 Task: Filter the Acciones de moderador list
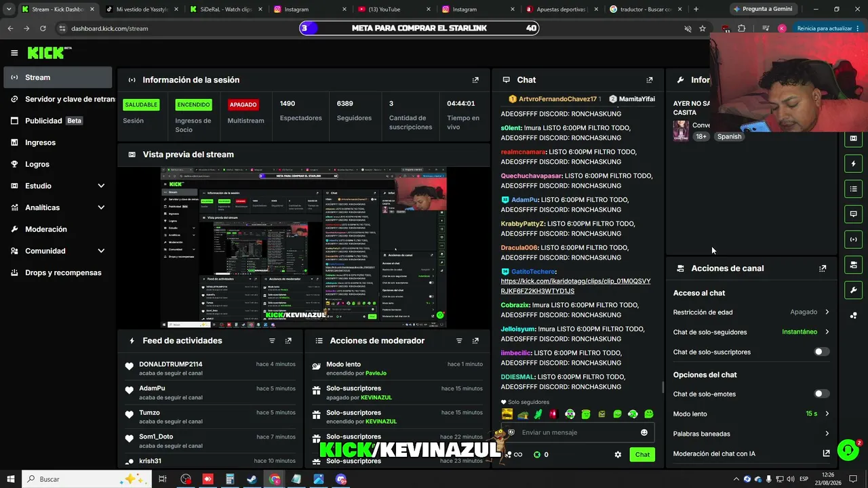459,341
